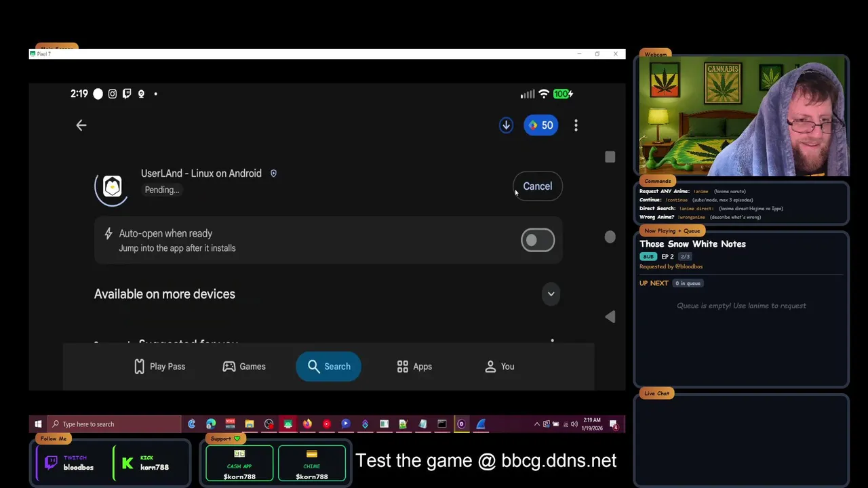
Task: Open File Explorer from the taskbar
Action: point(250,424)
